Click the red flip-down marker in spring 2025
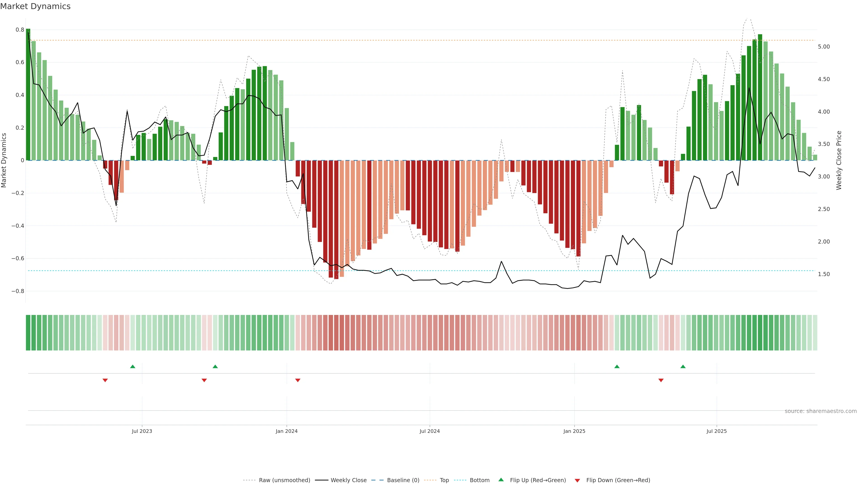The height and width of the screenshot is (488, 868). 661,380
